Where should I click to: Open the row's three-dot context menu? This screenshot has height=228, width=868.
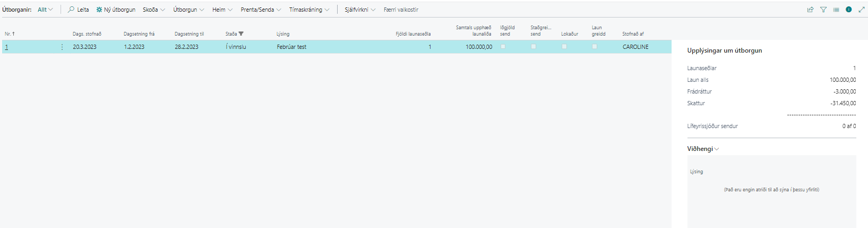(x=62, y=47)
